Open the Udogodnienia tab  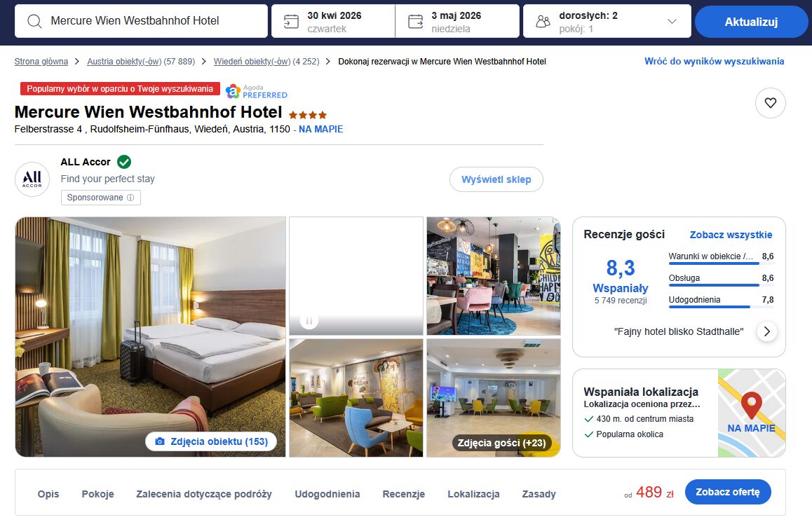coord(327,494)
